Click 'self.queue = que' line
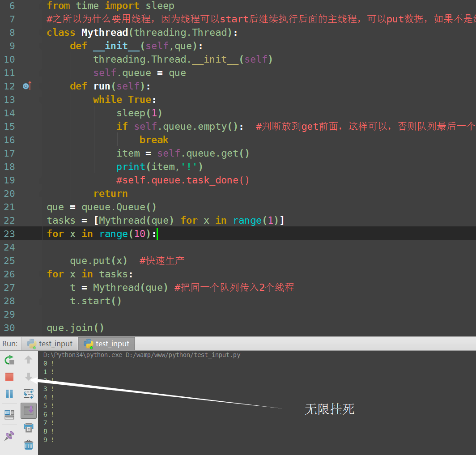The height and width of the screenshot is (455, 476). coord(140,73)
